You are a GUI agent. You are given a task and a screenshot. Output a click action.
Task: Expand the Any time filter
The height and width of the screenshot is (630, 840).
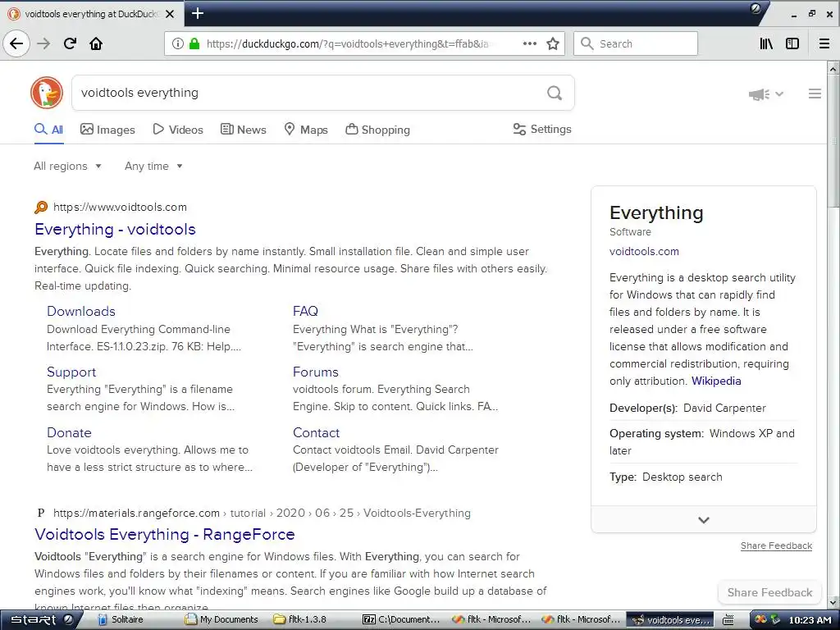click(x=153, y=166)
